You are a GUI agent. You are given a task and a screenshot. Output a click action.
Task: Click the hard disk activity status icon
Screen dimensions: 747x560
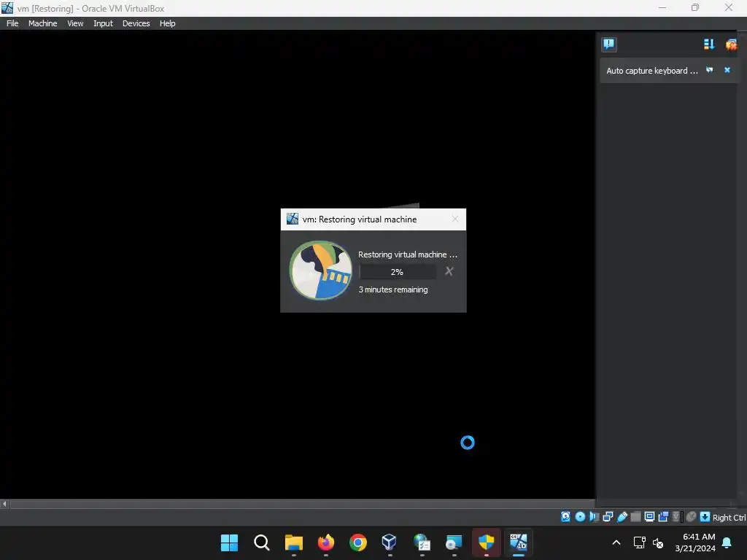pyautogui.click(x=565, y=517)
